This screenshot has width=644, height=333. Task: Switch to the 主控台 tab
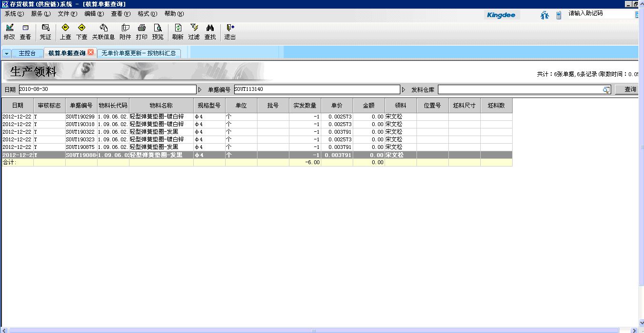click(27, 53)
